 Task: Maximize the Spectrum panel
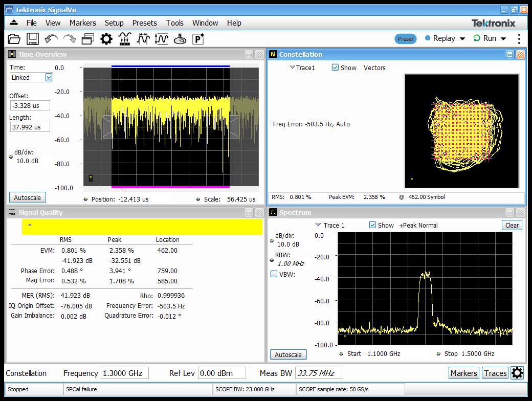pyautogui.click(x=509, y=212)
